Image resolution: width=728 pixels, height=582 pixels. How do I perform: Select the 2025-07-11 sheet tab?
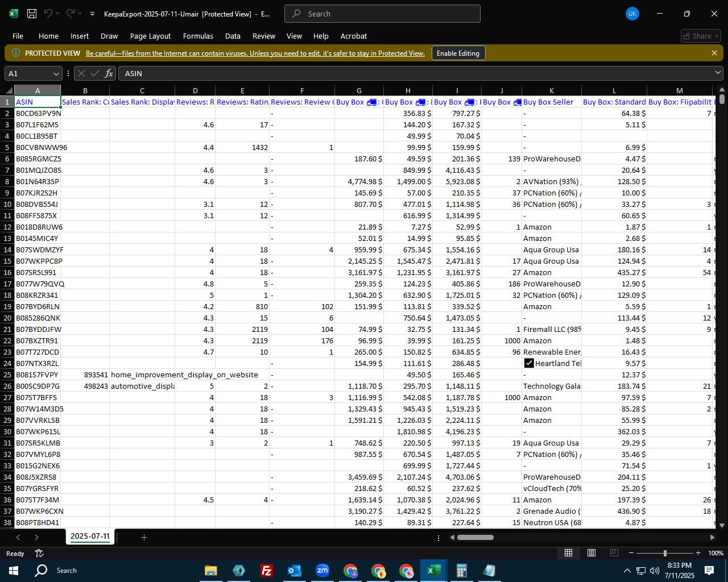(90, 537)
